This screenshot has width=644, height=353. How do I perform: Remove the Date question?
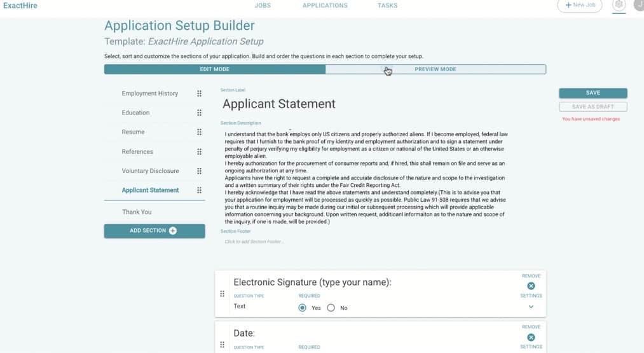click(x=531, y=337)
